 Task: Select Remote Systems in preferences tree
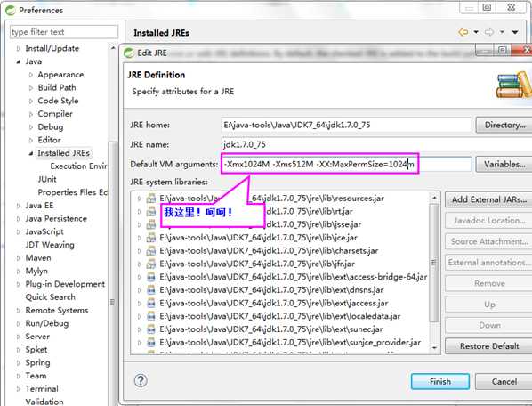click(x=57, y=310)
